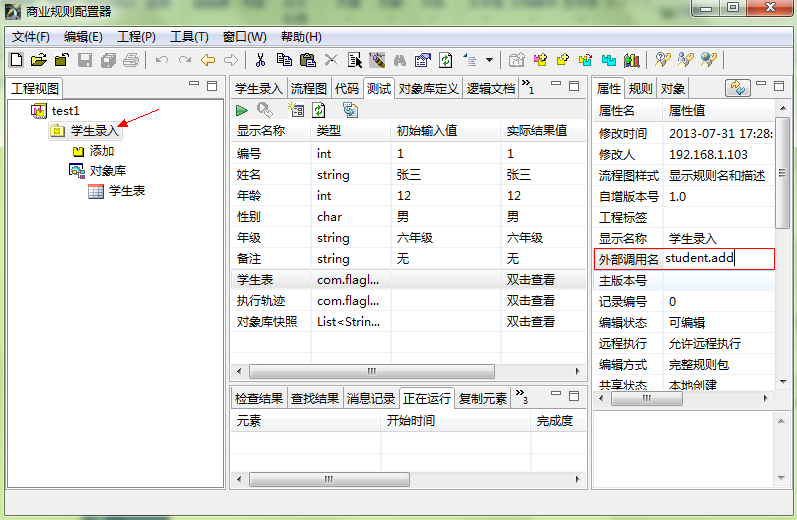The width and height of the screenshot is (797, 520).
Task: Click the test tab refresh icon
Action: click(x=319, y=110)
